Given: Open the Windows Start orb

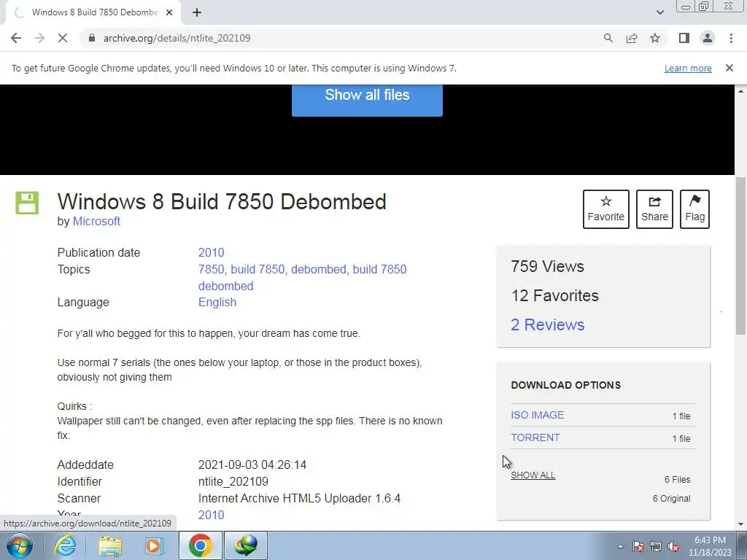Looking at the screenshot, I should tap(19, 545).
